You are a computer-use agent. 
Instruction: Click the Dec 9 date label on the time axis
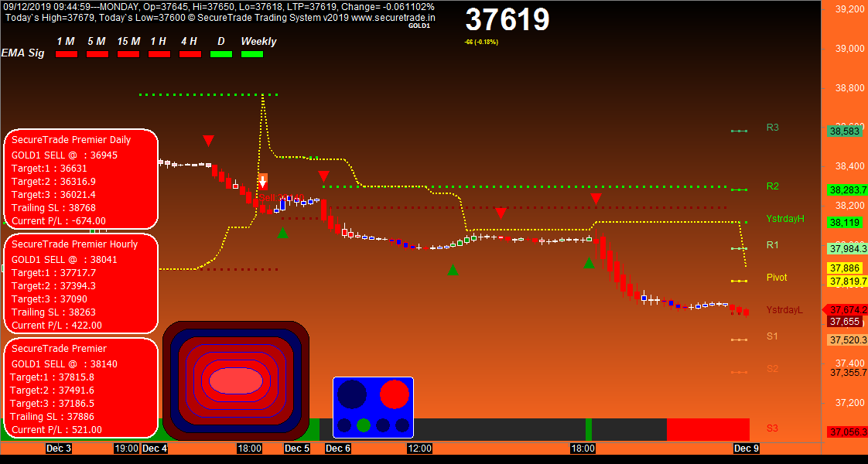point(747,448)
